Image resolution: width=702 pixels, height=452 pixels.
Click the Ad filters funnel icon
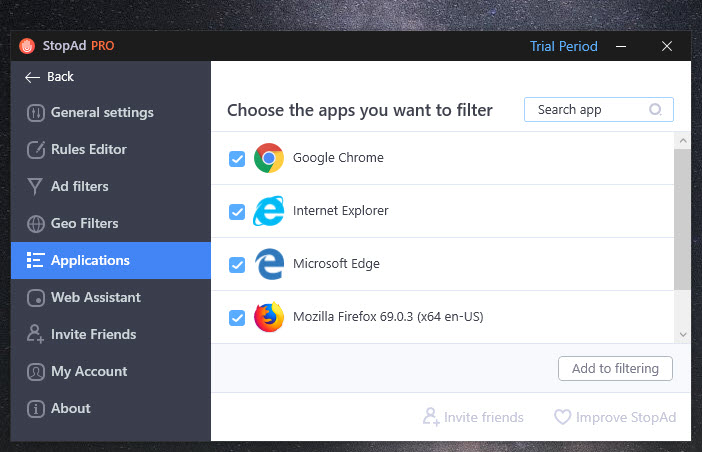(x=35, y=187)
